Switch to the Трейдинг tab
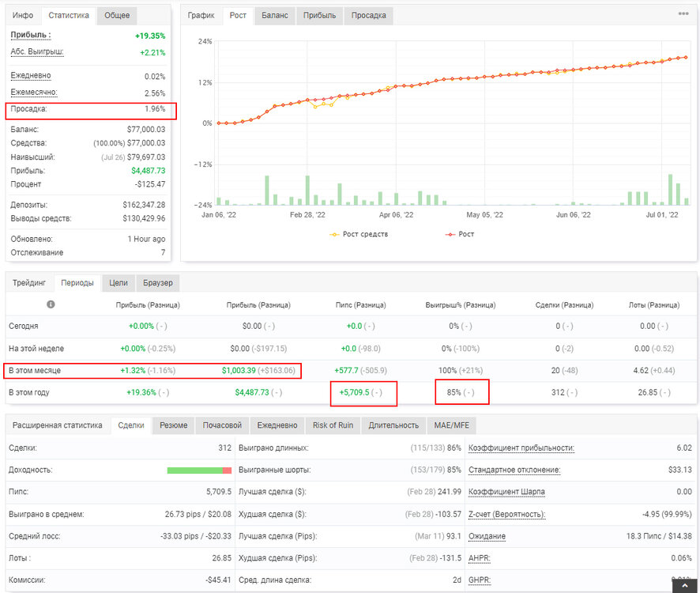 29,283
